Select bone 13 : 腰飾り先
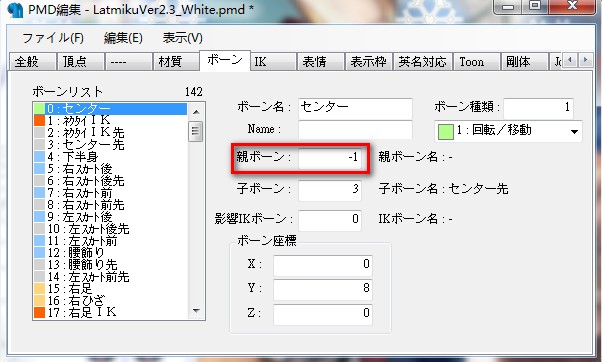Image resolution: width=602 pixels, height=362 pixels. pyautogui.click(x=110, y=264)
